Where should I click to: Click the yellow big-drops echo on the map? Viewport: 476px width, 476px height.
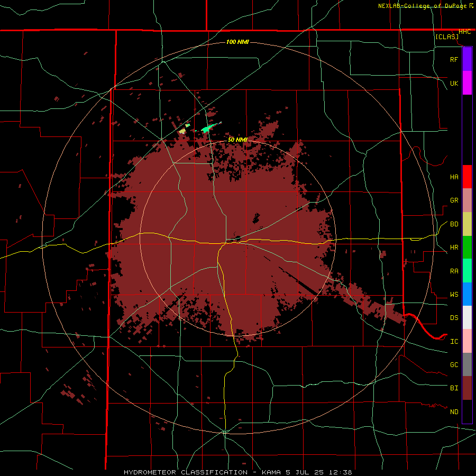(x=182, y=131)
